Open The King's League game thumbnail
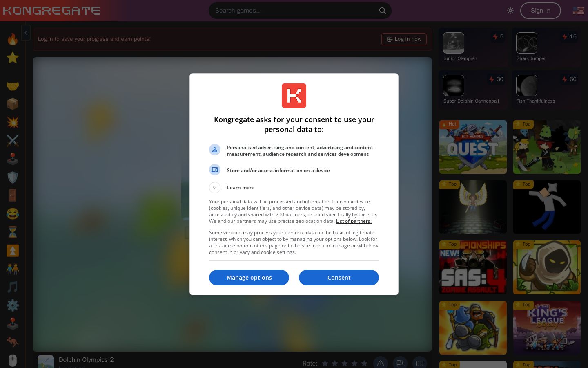Image resolution: width=588 pixels, height=368 pixels. click(547, 328)
